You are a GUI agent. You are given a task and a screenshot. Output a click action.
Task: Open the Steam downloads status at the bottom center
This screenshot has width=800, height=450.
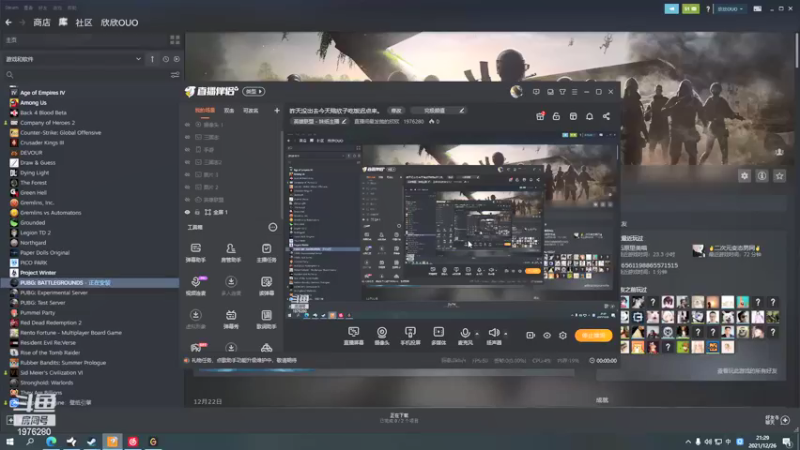(x=399, y=418)
